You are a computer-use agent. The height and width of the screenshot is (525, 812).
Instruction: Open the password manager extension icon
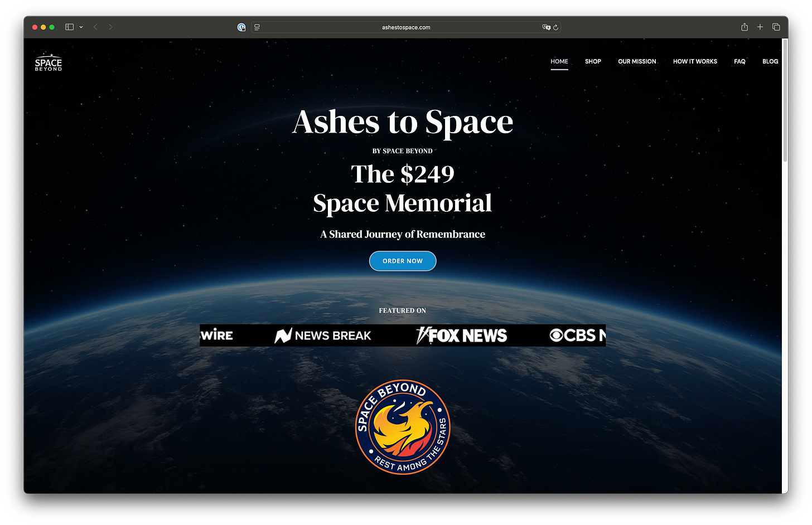pyautogui.click(x=241, y=27)
